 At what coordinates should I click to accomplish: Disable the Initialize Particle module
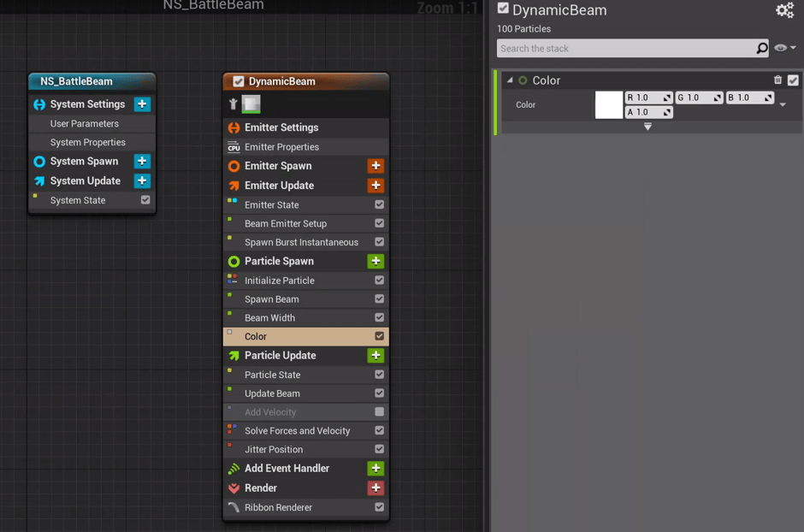coord(380,280)
